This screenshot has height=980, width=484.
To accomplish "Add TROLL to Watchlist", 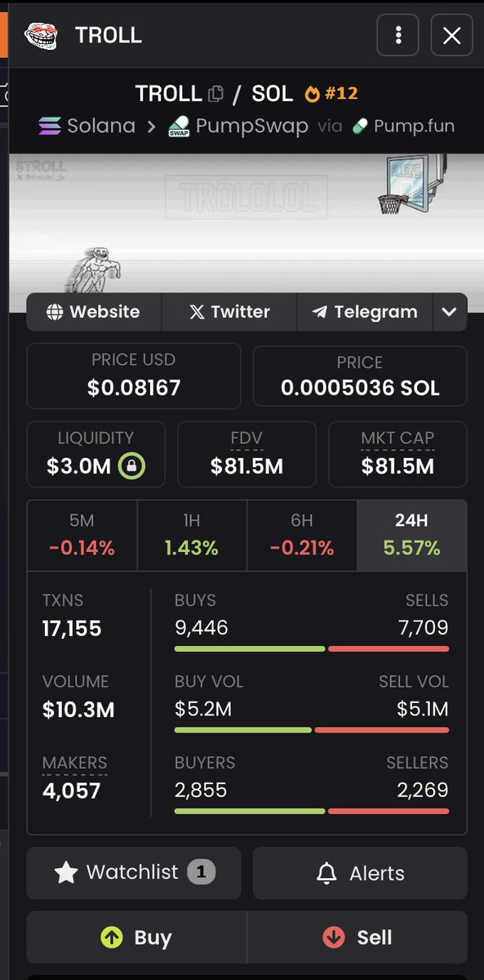I will [134, 872].
